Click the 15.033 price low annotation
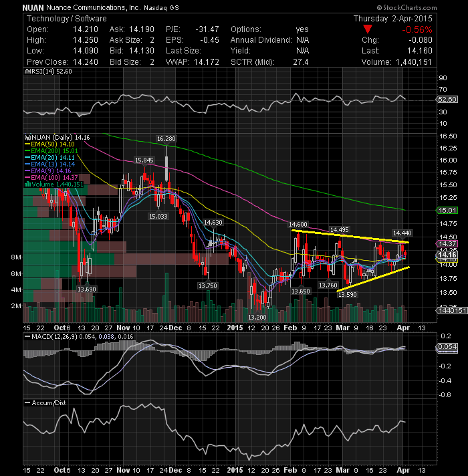The image size is (468, 476). coord(158,216)
